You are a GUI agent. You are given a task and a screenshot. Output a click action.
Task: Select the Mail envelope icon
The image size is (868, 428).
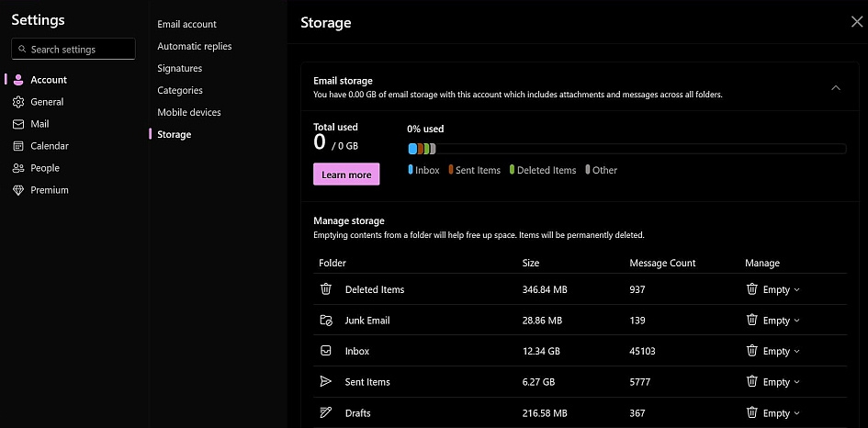(x=18, y=124)
